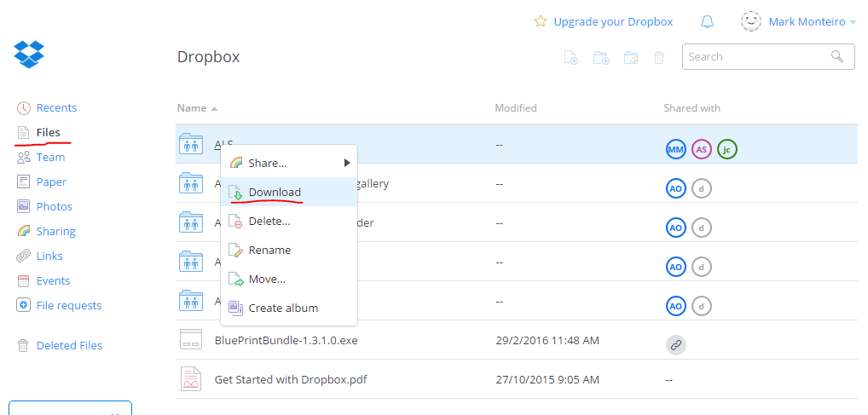The height and width of the screenshot is (415, 868).
Task: Click the new folder toolbar icon
Action: 601,57
